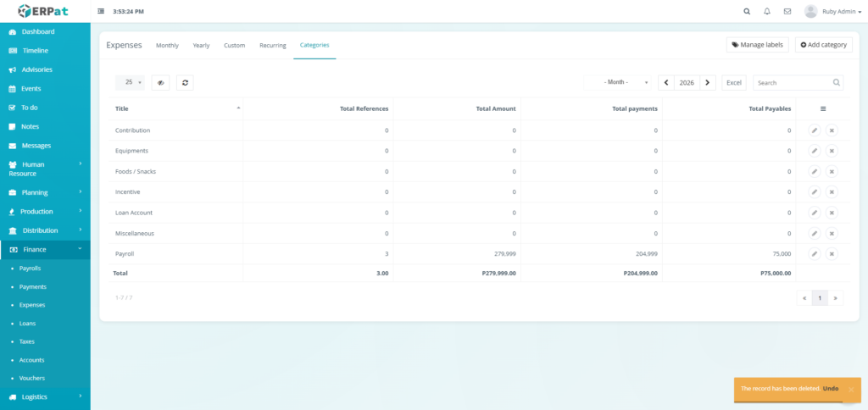Go to next year using right arrow
The width and height of the screenshot is (868, 410).
709,82
